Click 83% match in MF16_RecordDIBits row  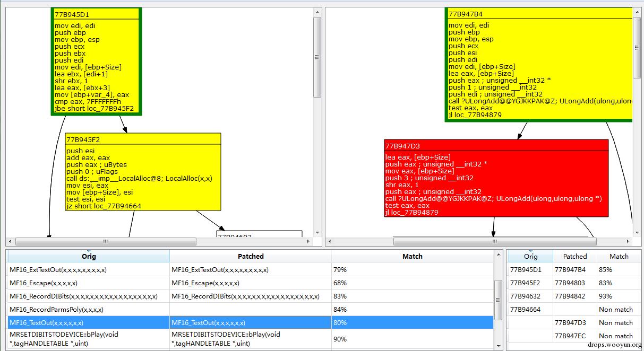click(413, 296)
